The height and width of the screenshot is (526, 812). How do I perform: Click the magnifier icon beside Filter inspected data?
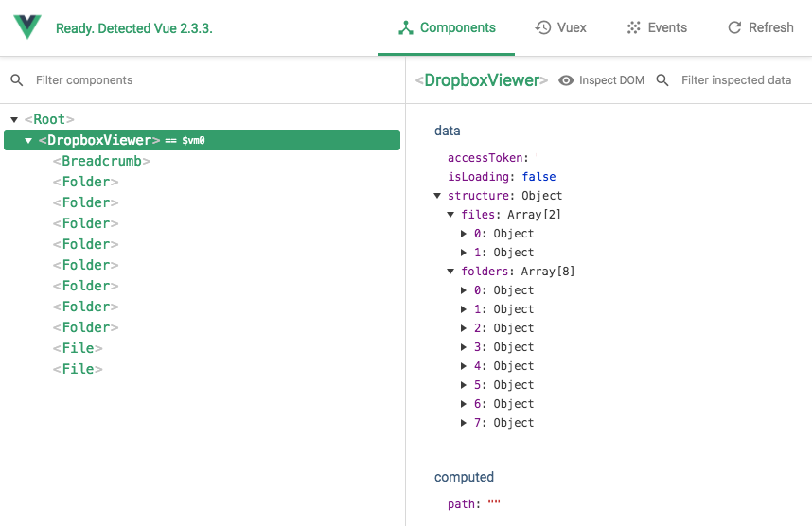pos(662,80)
